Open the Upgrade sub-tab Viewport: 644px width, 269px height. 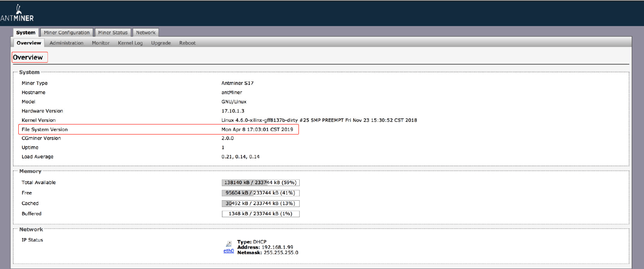click(x=161, y=43)
